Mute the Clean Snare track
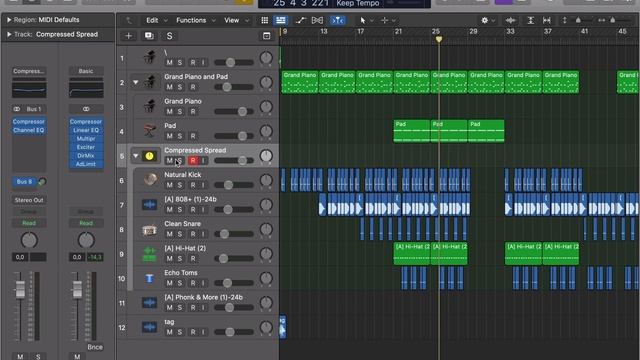The height and width of the screenshot is (360, 640). click(169, 234)
